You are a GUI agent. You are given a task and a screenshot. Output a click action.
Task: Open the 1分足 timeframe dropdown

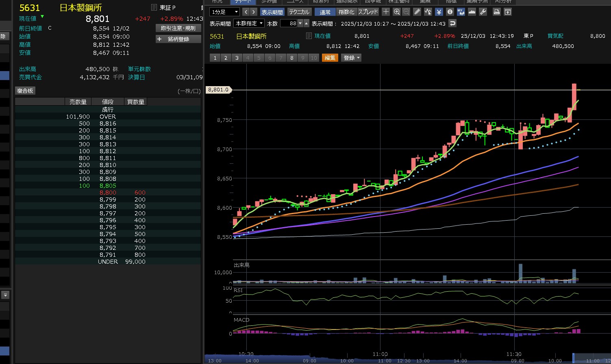click(x=224, y=12)
